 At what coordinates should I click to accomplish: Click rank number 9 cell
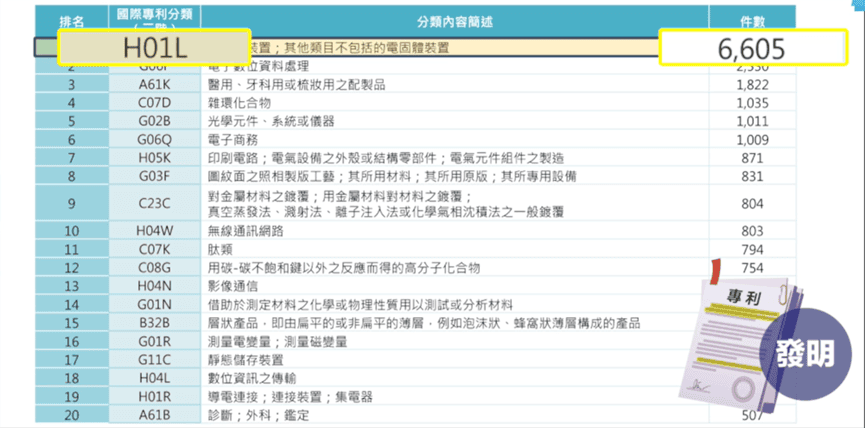pos(70,203)
